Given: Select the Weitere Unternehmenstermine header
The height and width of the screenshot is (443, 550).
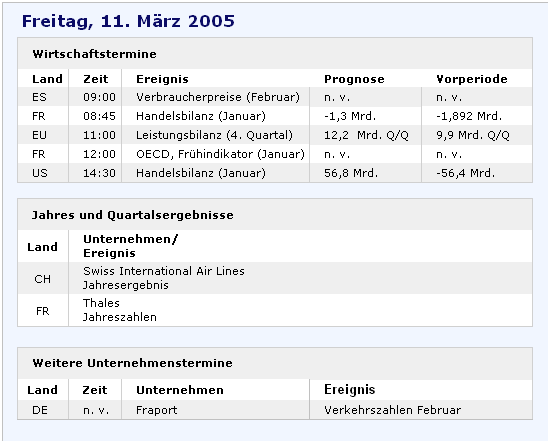Looking at the screenshot, I should pyautogui.click(x=132, y=363).
